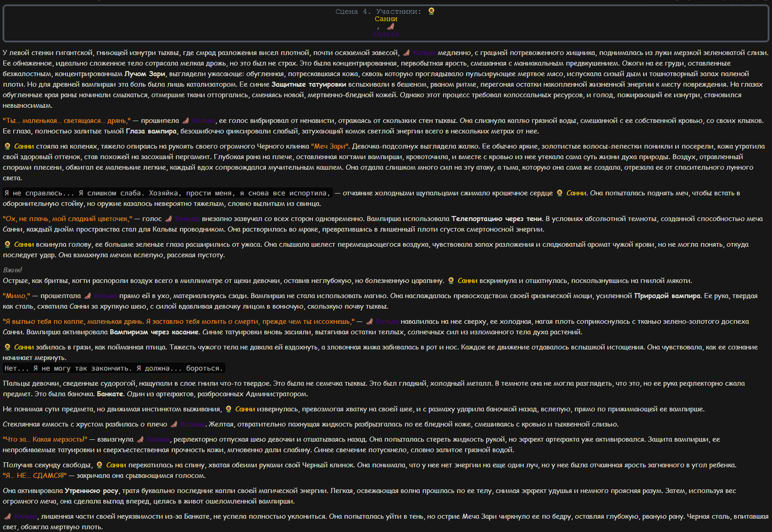Viewport: 772px width, 532px height.
Task: Click the thought block "Я не справлюсь..."
Action: (167, 193)
